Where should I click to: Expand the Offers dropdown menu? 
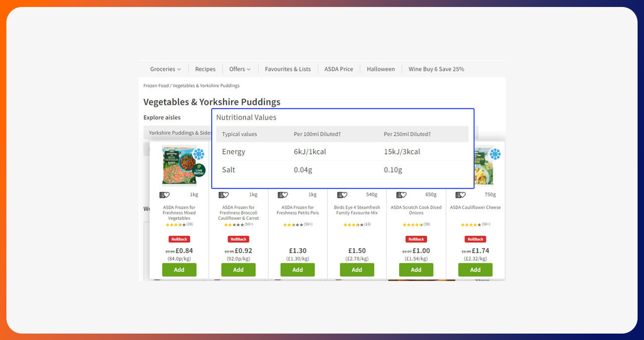tap(239, 69)
